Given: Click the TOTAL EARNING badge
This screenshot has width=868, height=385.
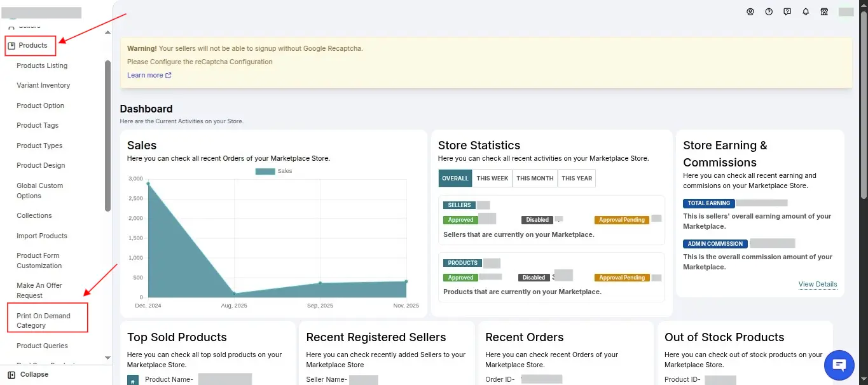Looking at the screenshot, I should (709, 203).
